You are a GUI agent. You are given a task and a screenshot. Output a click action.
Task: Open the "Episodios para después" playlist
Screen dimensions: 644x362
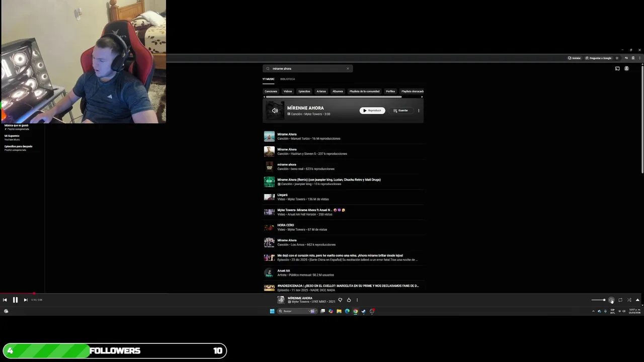coord(18,148)
